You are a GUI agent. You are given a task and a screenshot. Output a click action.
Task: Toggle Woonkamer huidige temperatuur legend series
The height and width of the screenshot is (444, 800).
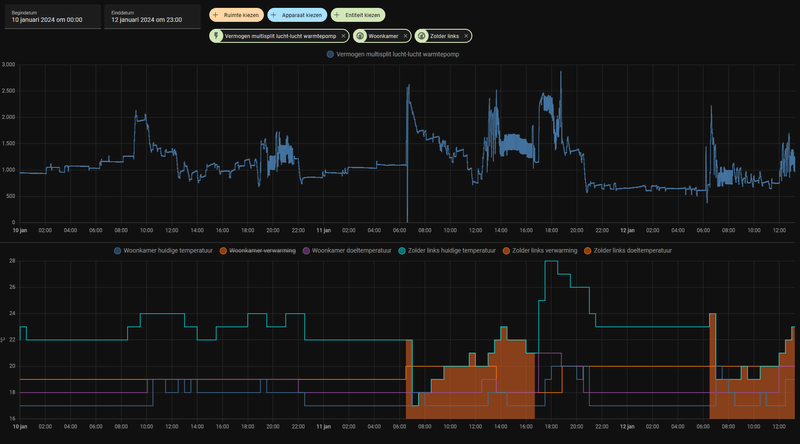click(163, 251)
